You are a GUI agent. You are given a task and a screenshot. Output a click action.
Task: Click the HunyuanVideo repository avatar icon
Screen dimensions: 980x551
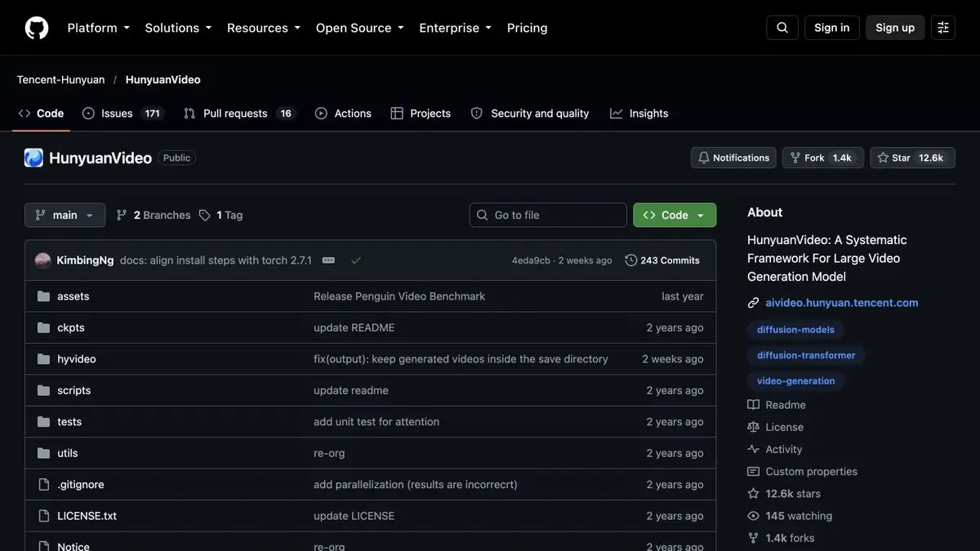coord(33,158)
